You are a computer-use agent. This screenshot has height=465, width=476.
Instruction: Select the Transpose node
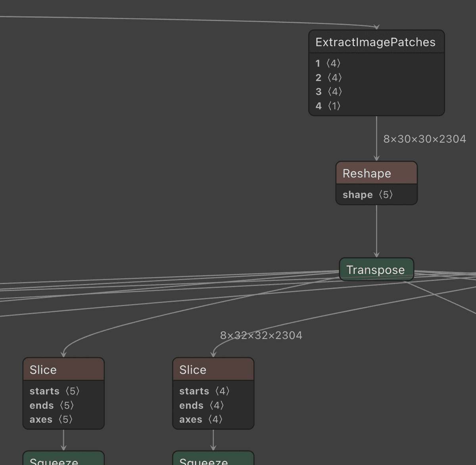point(375,270)
